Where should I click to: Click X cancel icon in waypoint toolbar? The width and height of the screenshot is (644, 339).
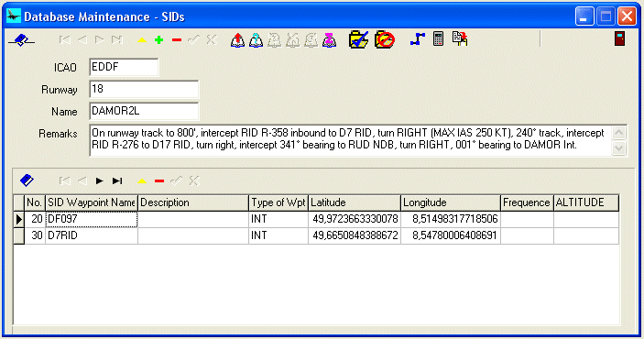click(x=194, y=180)
